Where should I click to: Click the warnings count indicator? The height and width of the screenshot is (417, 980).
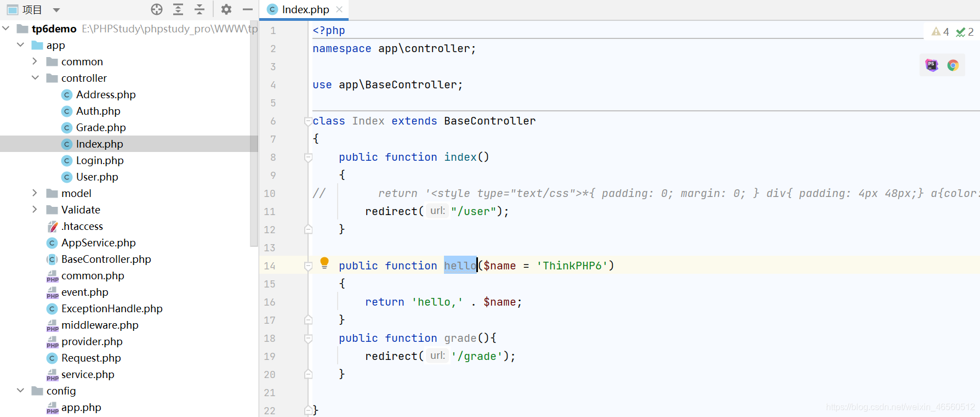click(941, 32)
